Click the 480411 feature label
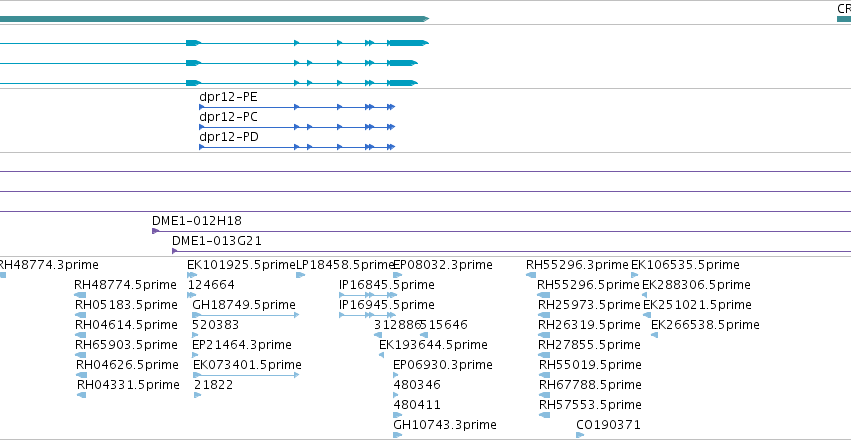Screen dimensions: 851x440 tap(417, 405)
